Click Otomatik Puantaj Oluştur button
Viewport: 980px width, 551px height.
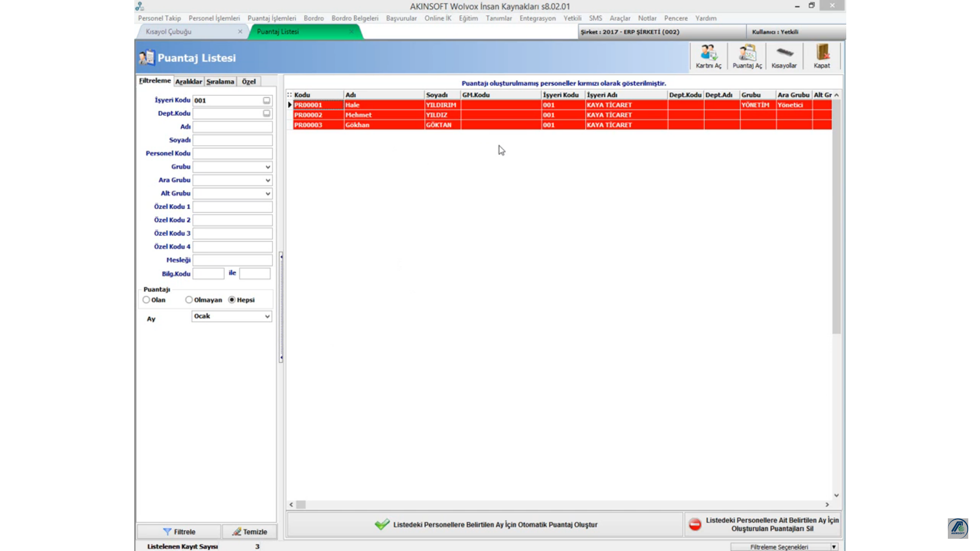[485, 524]
